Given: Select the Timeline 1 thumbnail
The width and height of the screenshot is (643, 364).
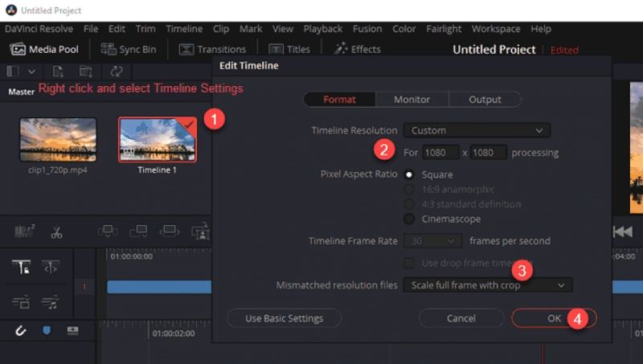Looking at the screenshot, I should [157, 141].
